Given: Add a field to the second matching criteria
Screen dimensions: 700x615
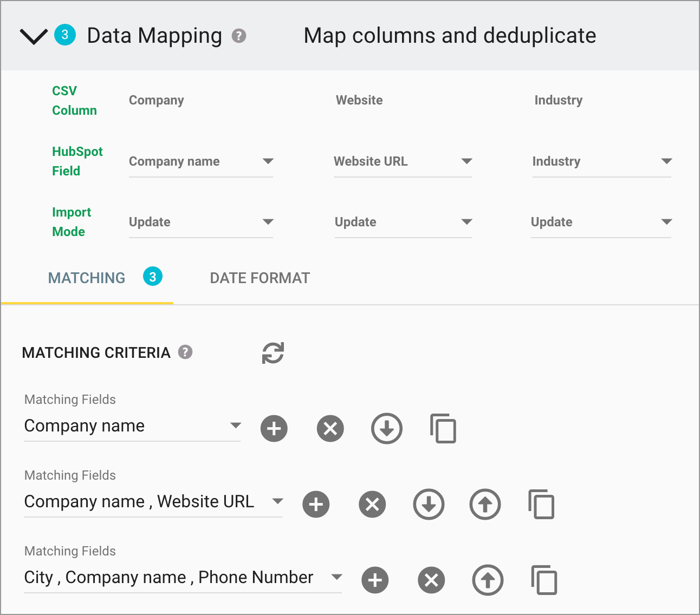Looking at the screenshot, I should coord(316,504).
